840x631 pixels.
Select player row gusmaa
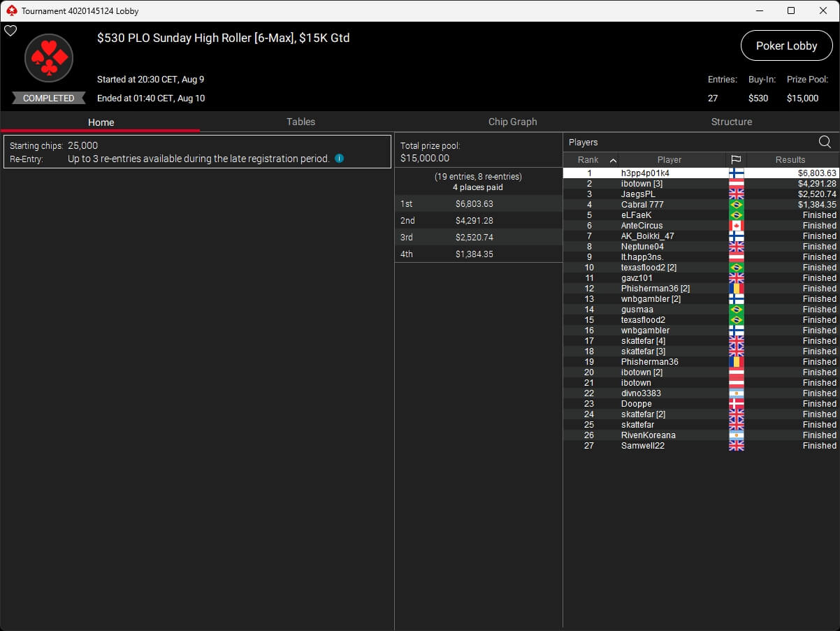click(701, 310)
